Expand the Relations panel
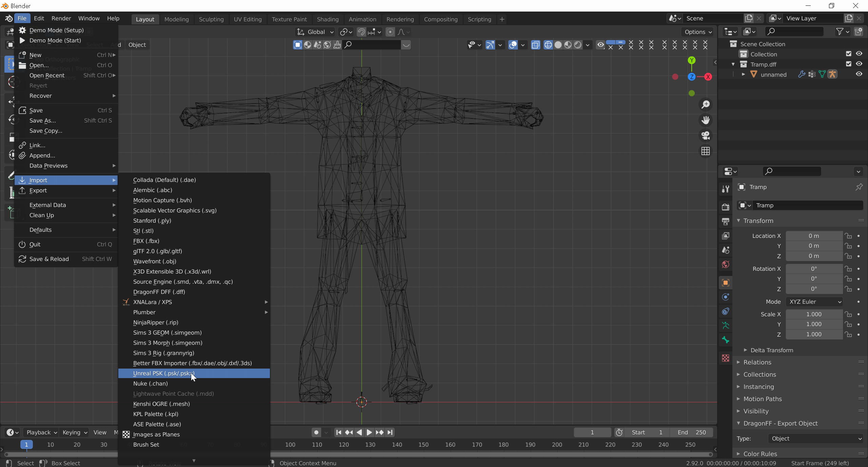The height and width of the screenshot is (467, 868). click(x=757, y=362)
